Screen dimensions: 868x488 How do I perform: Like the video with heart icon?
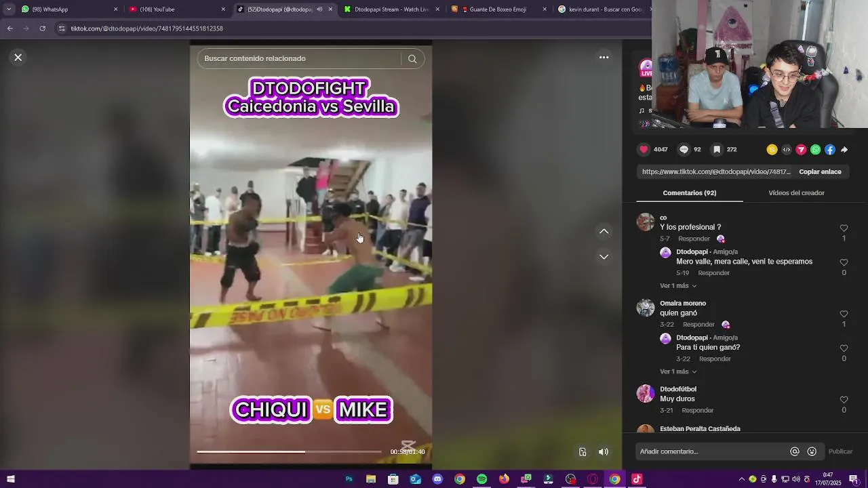(x=644, y=150)
